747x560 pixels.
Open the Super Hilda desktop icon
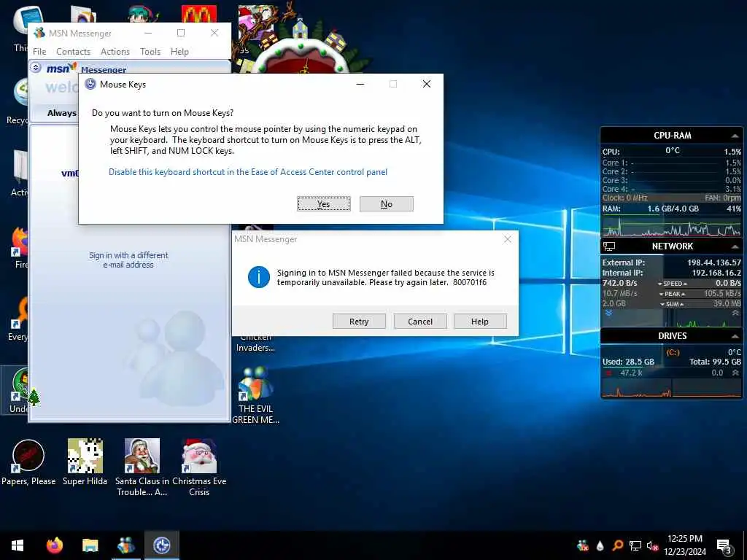point(85,463)
